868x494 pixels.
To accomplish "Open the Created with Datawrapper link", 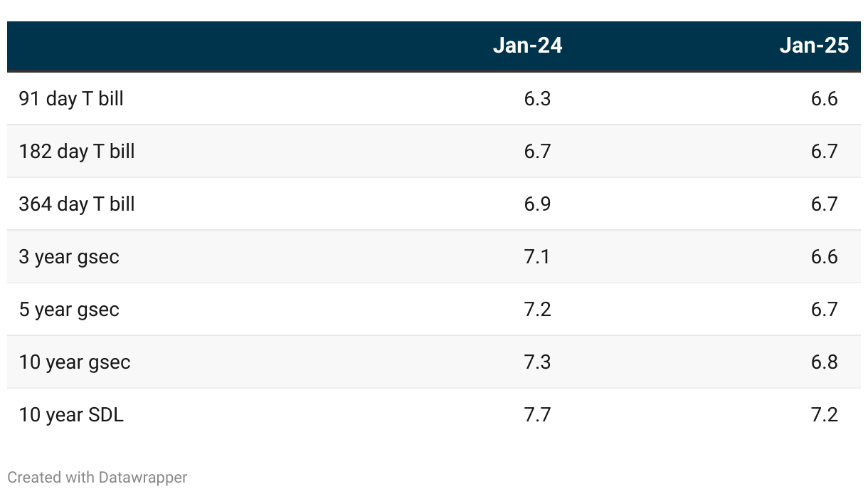I will tap(97, 477).
